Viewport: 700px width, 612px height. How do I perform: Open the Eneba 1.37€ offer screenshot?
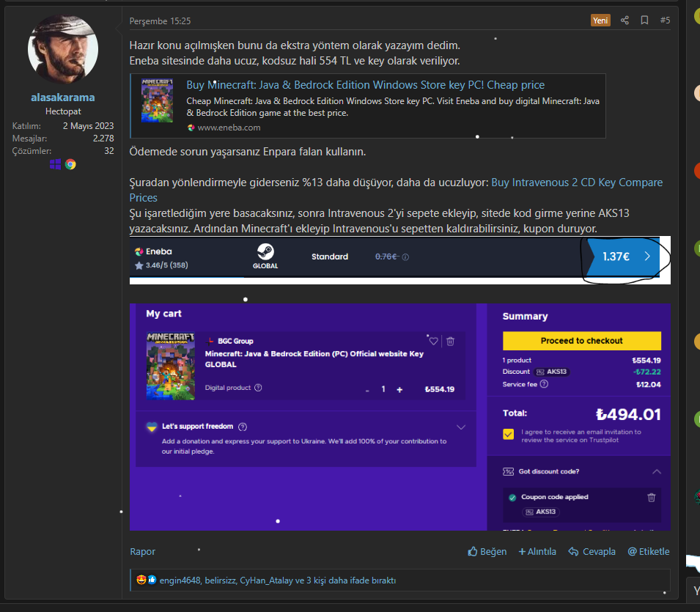click(x=400, y=260)
